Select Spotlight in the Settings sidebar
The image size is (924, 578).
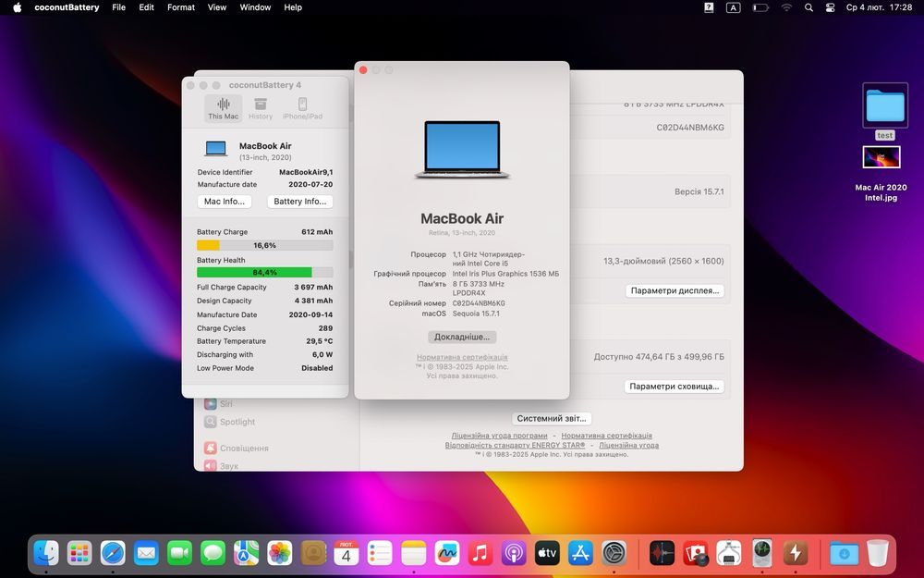tap(230, 422)
